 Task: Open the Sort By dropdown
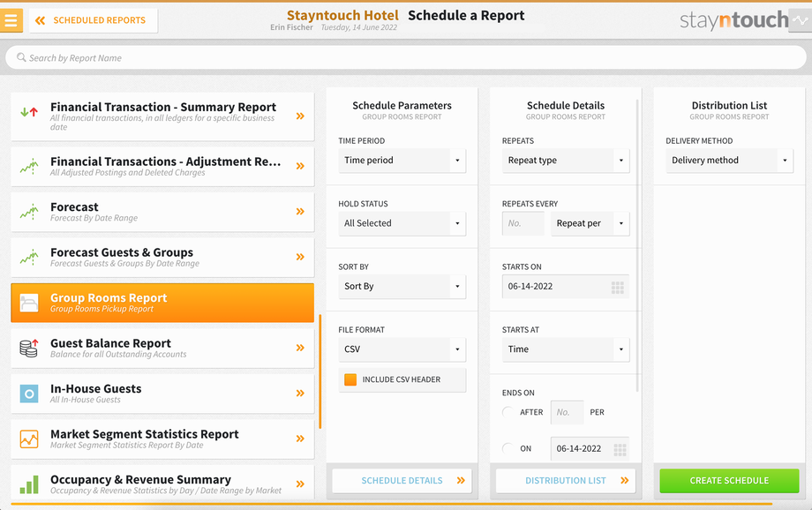[402, 287]
